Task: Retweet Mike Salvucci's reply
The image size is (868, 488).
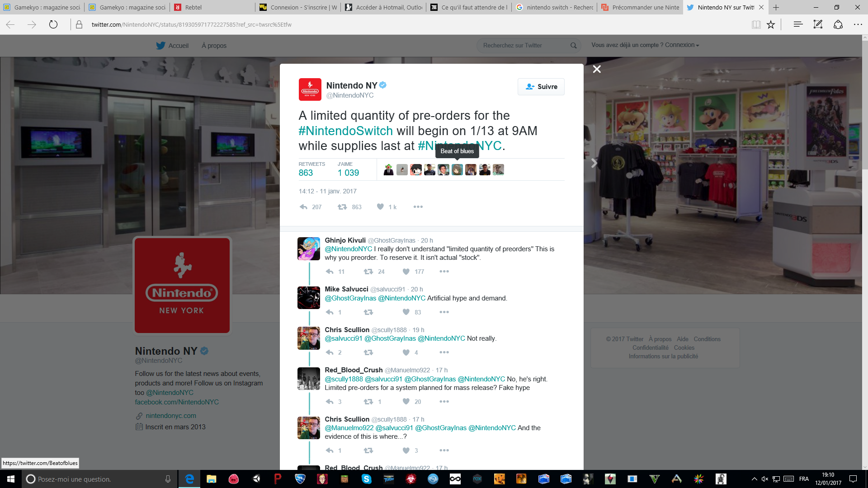Action: [368, 312]
